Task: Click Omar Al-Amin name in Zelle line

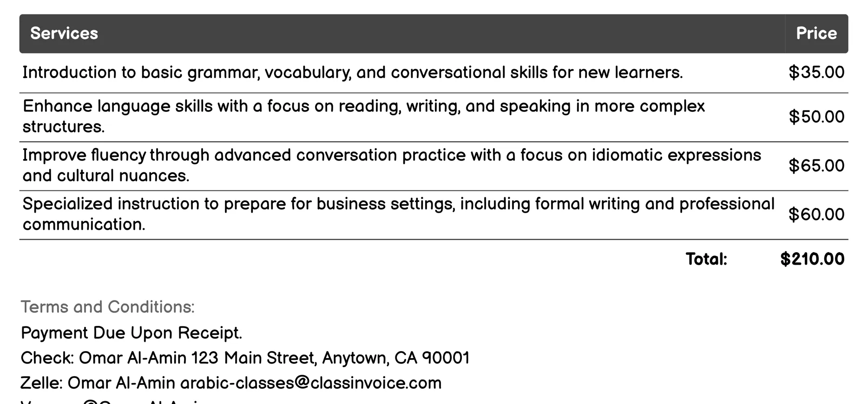Action: [x=121, y=383]
